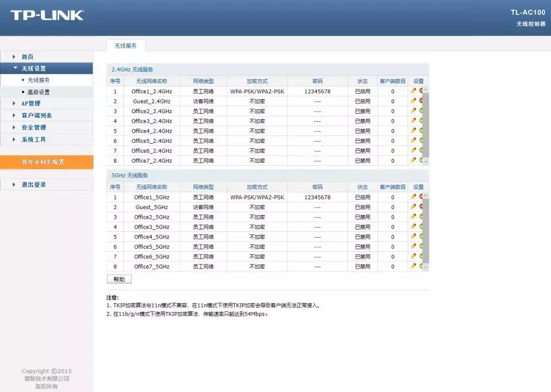Enable Office2_2.4GHz using the green icon
The height and width of the screenshot is (392, 551).
coord(420,111)
